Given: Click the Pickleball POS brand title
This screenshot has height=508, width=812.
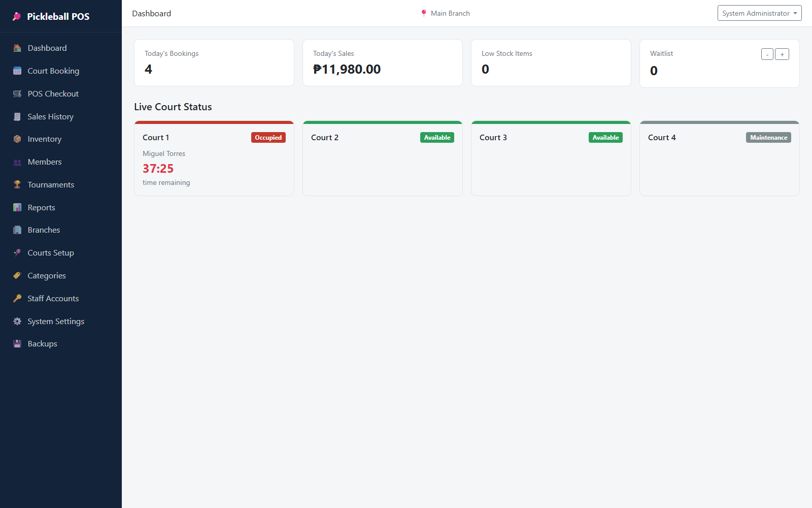Looking at the screenshot, I should [x=58, y=16].
